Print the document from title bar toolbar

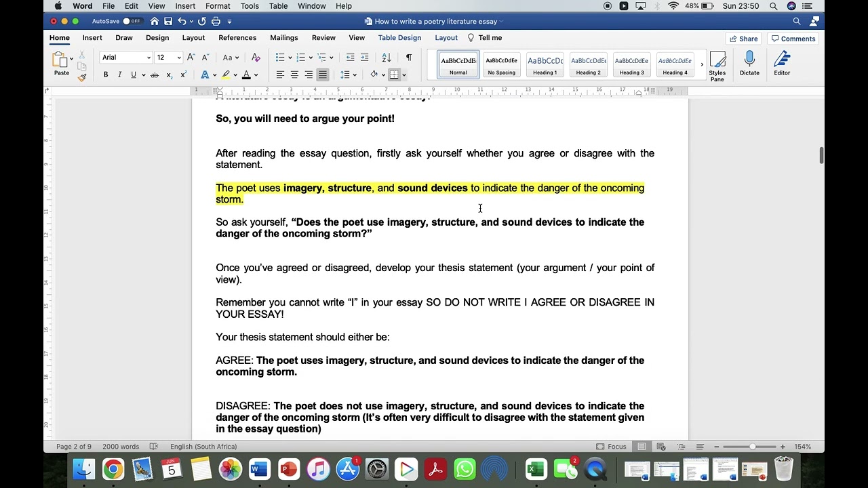point(216,21)
